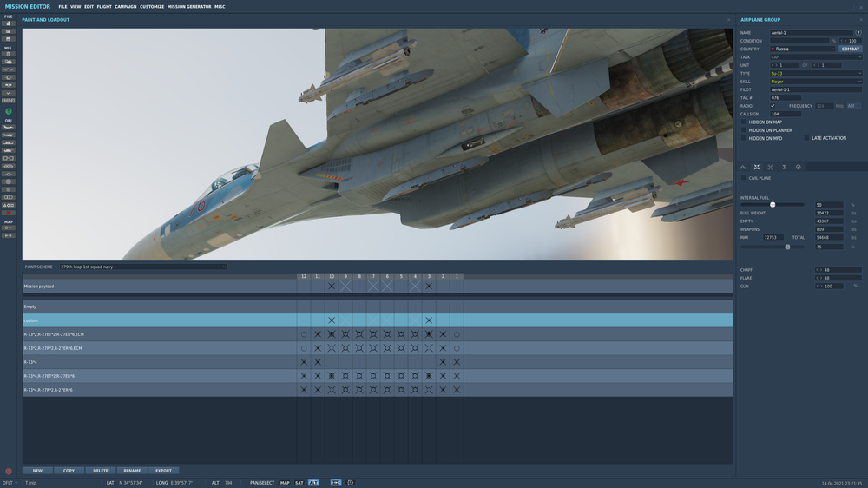
Task: Select the add helicopter group tool
Action: [9, 135]
